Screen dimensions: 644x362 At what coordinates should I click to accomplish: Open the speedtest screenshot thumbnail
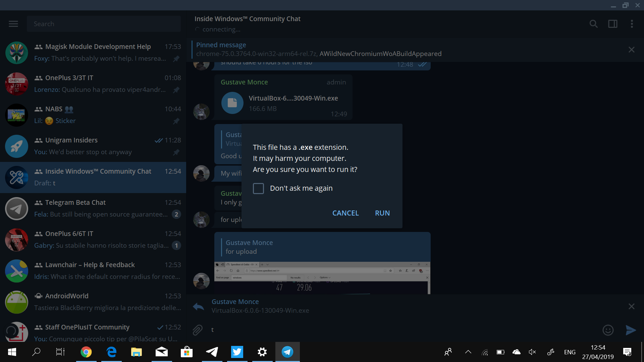click(x=322, y=278)
